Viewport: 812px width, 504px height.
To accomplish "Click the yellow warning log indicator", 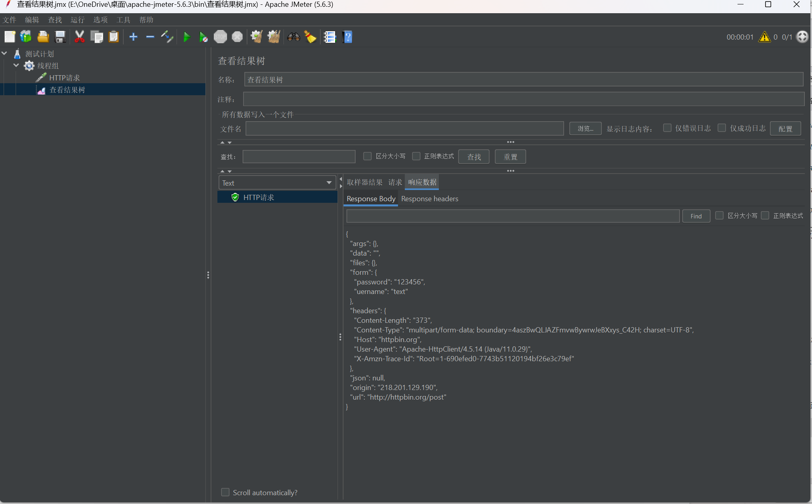I will [764, 37].
